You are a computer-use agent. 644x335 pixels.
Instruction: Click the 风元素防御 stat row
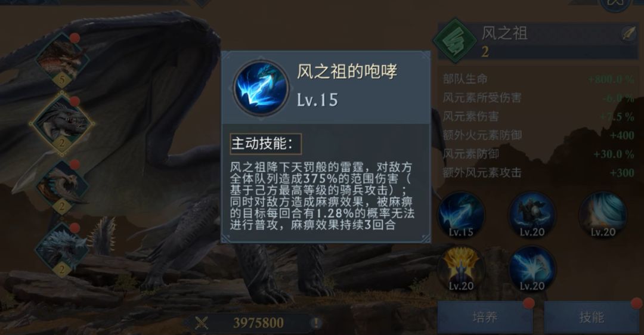pyautogui.click(x=538, y=154)
